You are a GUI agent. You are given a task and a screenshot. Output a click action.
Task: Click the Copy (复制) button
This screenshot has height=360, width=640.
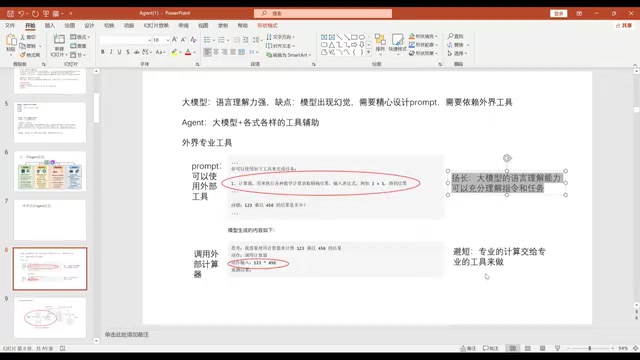point(29,46)
